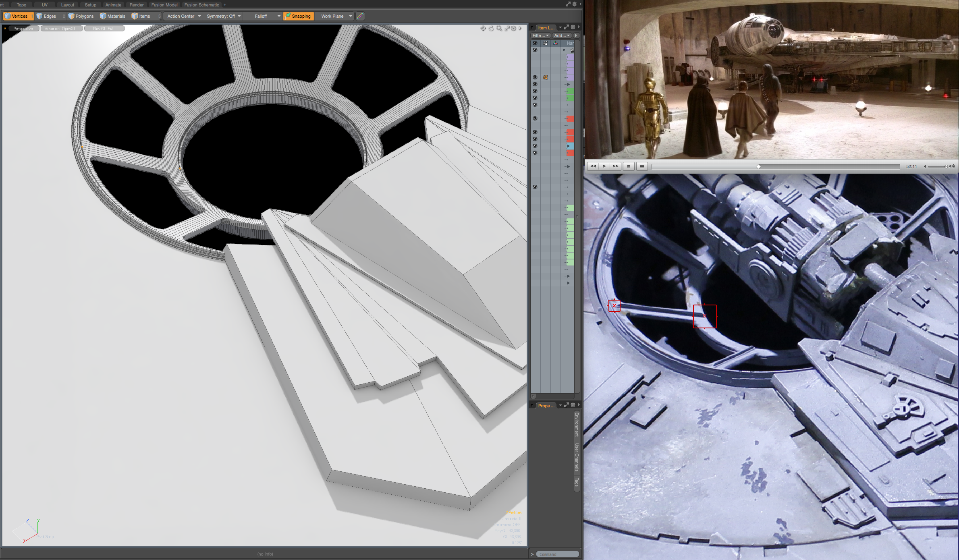Open the Symmetry: Off dropdown

coord(223,16)
